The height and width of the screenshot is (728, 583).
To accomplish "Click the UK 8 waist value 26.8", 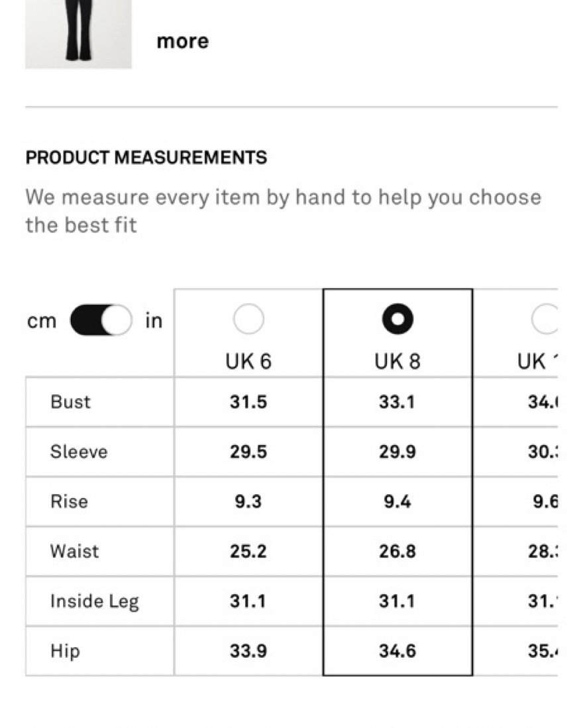I will [x=397, y=552].
